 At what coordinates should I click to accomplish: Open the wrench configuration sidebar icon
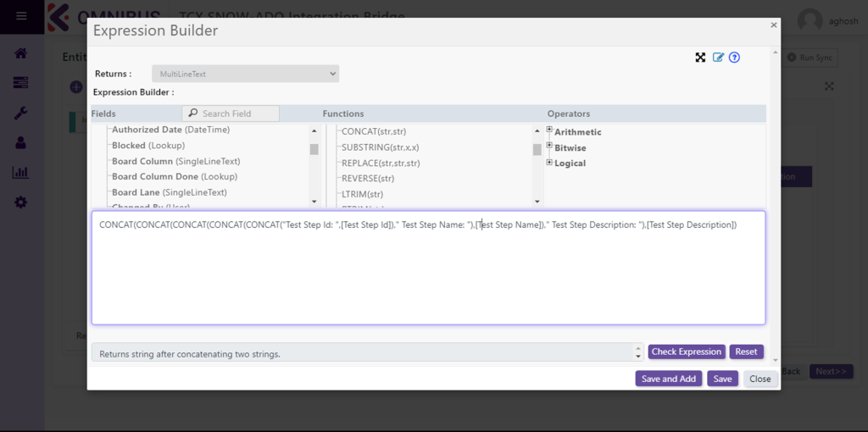[21, 113]
